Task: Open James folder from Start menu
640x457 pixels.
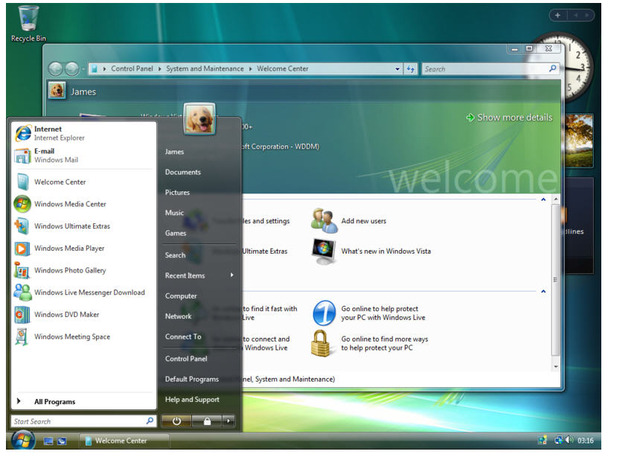Action: pyautogui.click(x=174, y=152)
